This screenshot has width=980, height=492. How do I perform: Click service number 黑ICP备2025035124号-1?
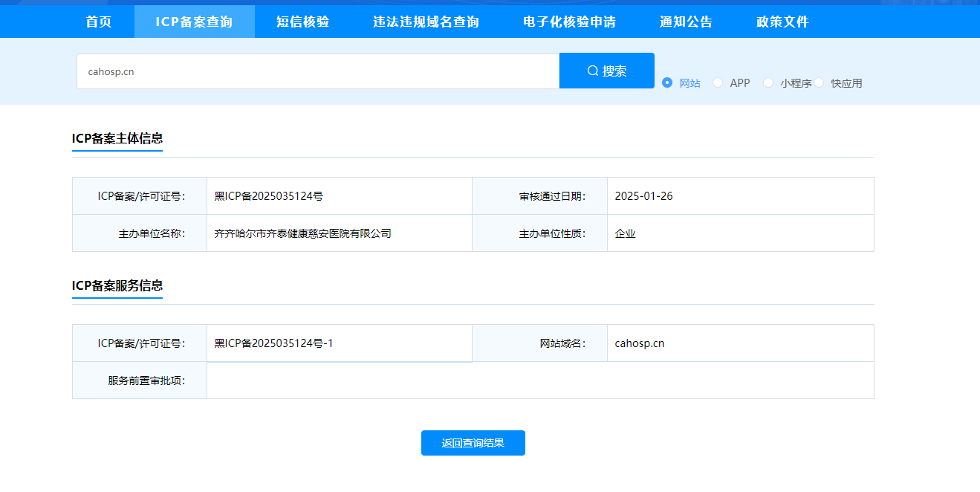pos(274,343)
